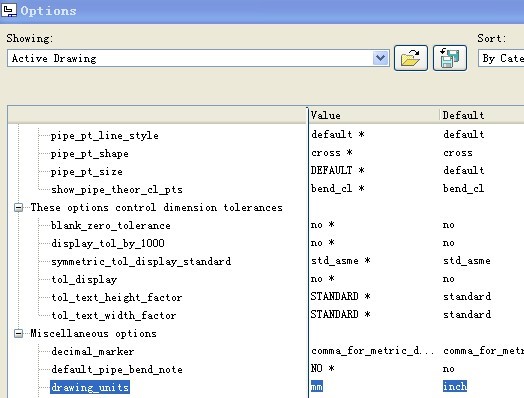Select the decimal_marker option
524x398 pixels.
(x=93, y=352)
